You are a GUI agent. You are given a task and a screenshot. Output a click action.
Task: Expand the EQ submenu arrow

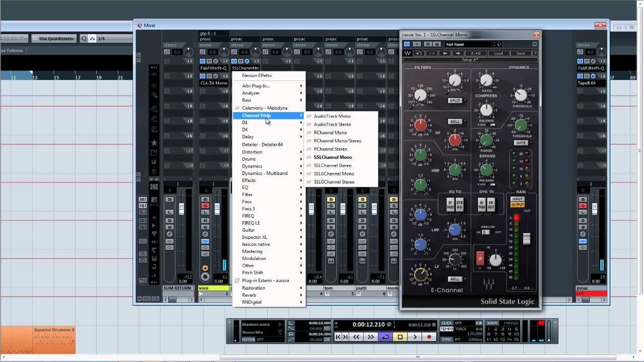tap(301, 188)
